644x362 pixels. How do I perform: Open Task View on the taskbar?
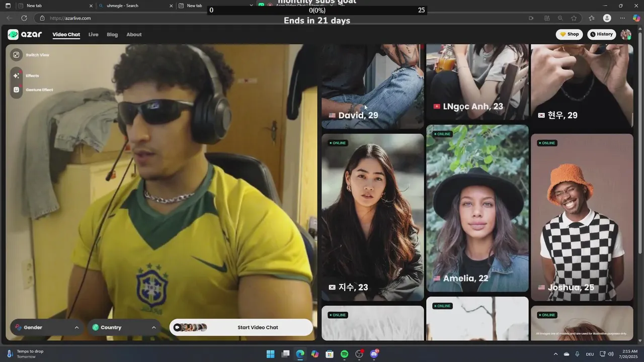coord(285,354)
